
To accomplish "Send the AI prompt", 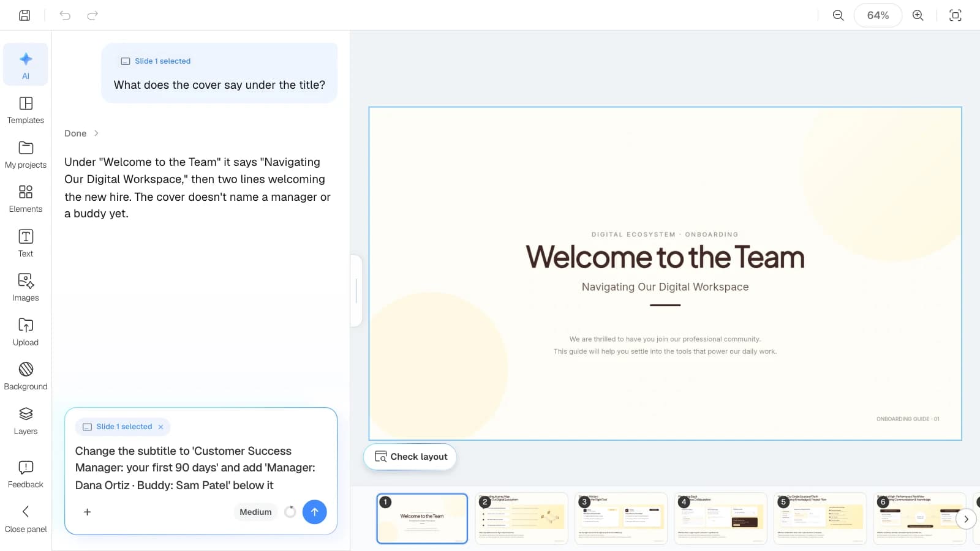I will pos(314,512).
